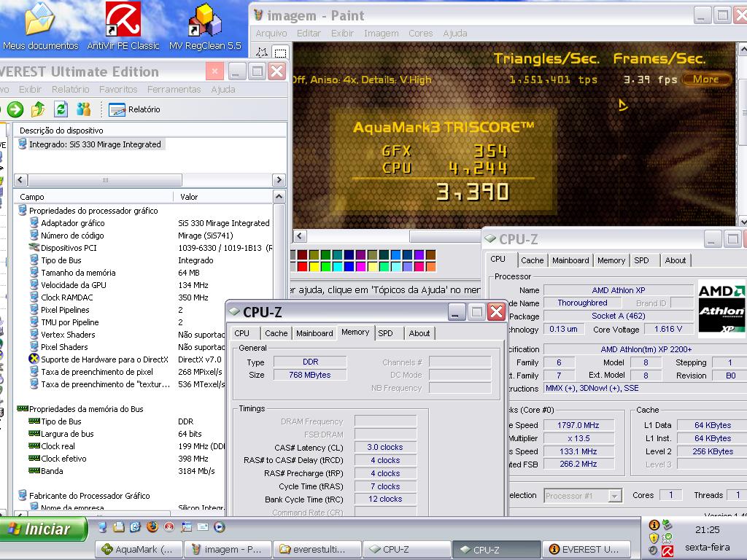
Task: Click the Integrado: SiS 330 Mirage device icon
Action: click(x=22, y=144)
